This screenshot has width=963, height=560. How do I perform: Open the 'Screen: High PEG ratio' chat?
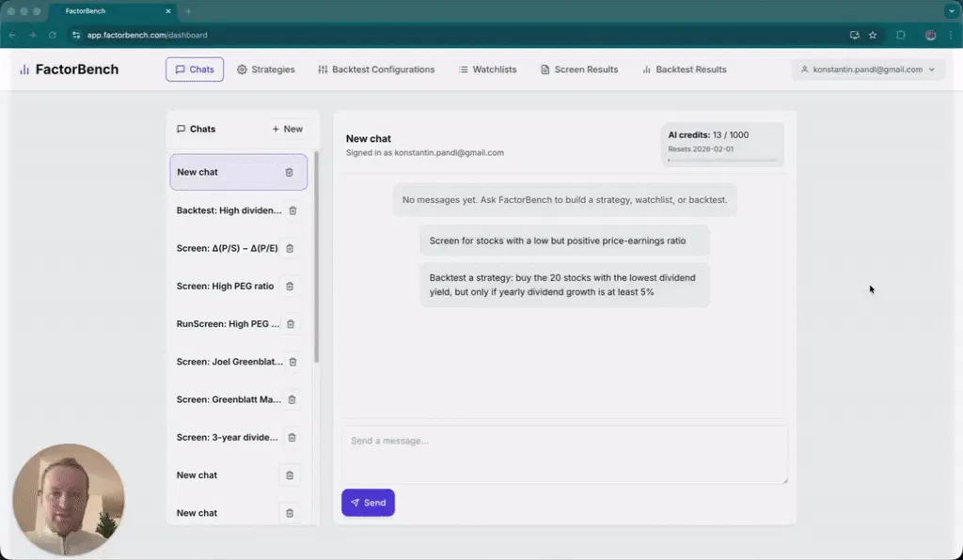225,286
